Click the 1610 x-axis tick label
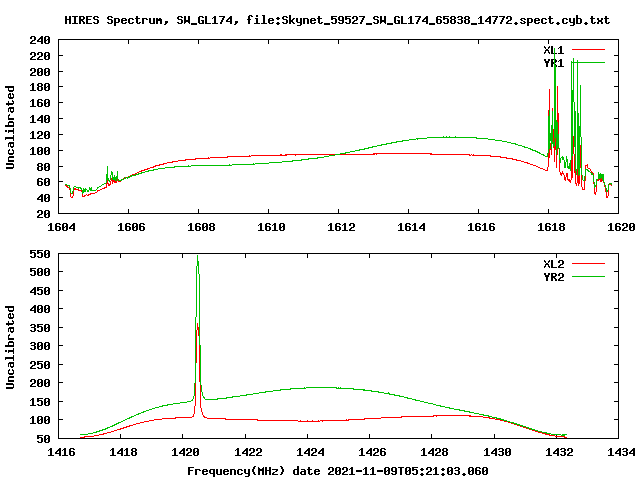This screenshot has height=480, width=640. click(x=271, y=227)
